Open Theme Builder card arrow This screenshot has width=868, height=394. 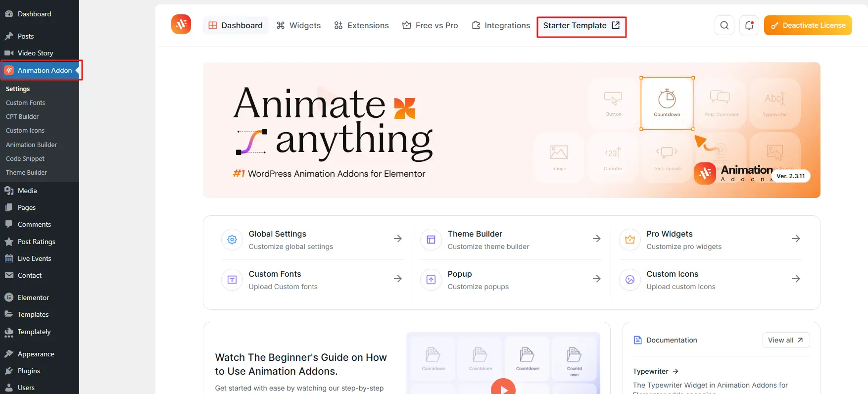click(x=596, y=239)
